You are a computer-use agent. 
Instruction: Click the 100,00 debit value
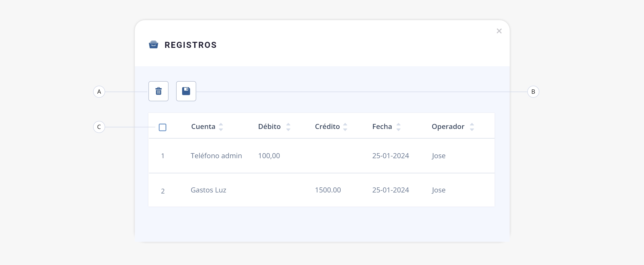(x=269, y=156)
